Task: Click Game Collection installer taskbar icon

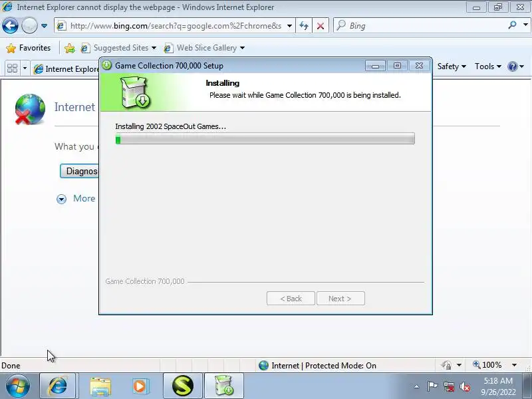Action: [223, 386]
